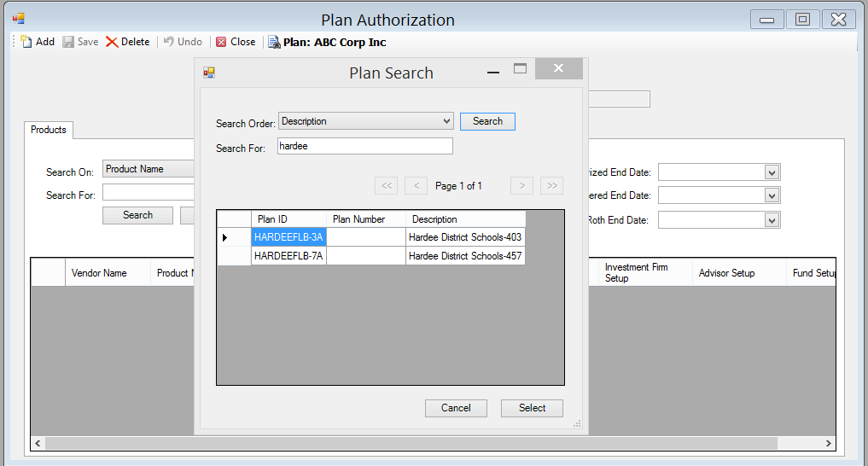Screen dimensions: 868x466
Task: Click the Search button in Products tab
Action: [138, 215]
